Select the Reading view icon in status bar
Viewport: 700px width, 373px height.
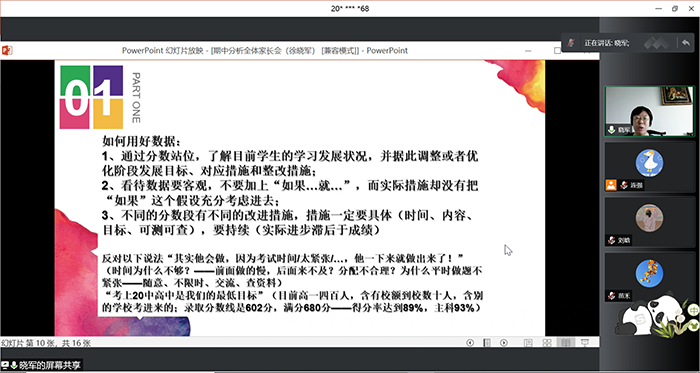(565, 343)
